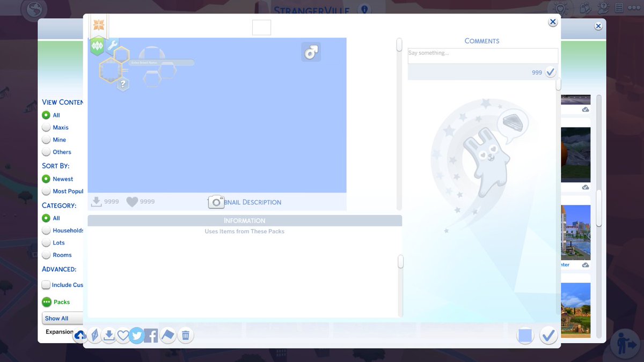Click the StrangerVille map pin icon
The width and height of the screenshot is (644, 362).
click(x=365, y=10)
